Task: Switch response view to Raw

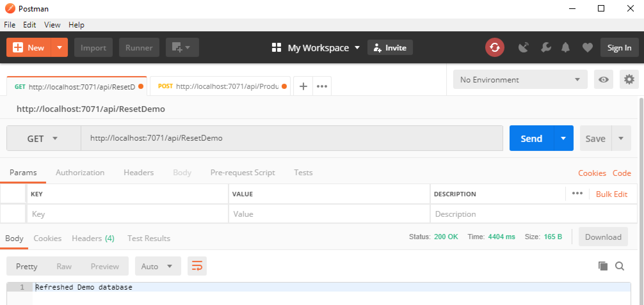Action: coord(64,266)
